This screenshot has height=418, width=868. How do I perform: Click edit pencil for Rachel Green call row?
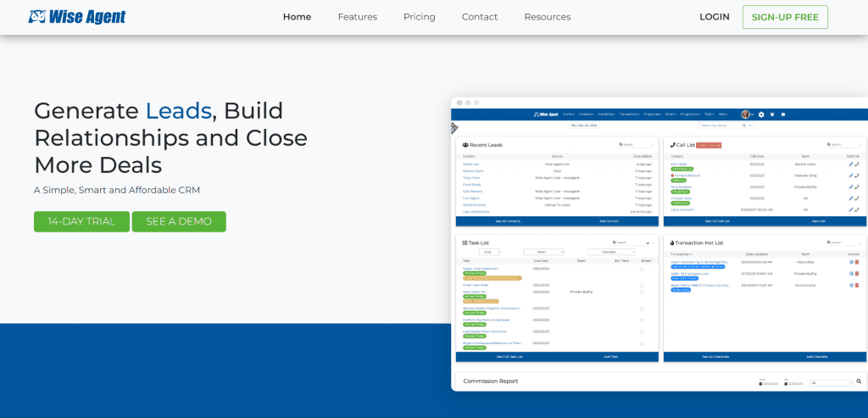coord(851,164)
